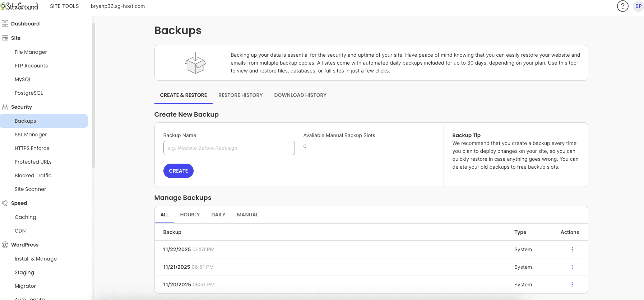
Task: Click the SiteGround logo
Action: click(x=19, y=6)
